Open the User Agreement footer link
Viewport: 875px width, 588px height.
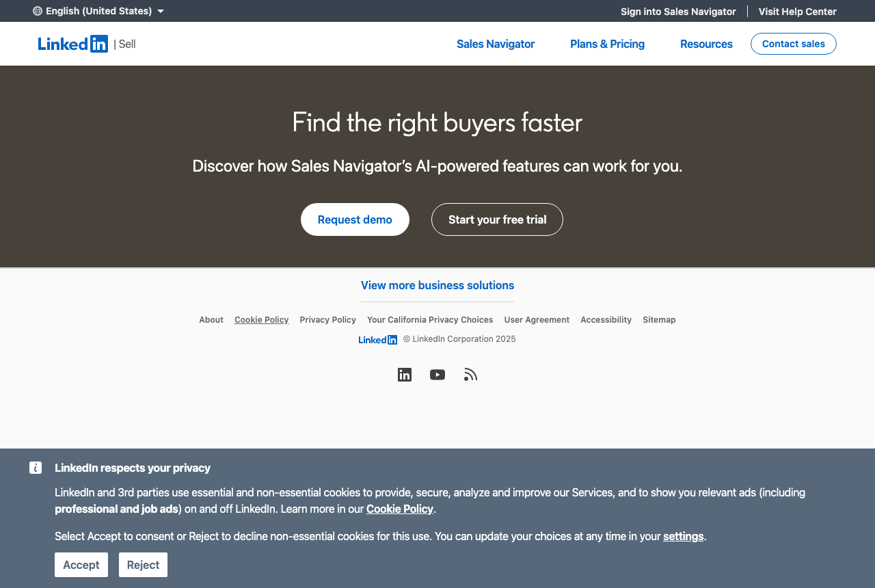point(537,320)
